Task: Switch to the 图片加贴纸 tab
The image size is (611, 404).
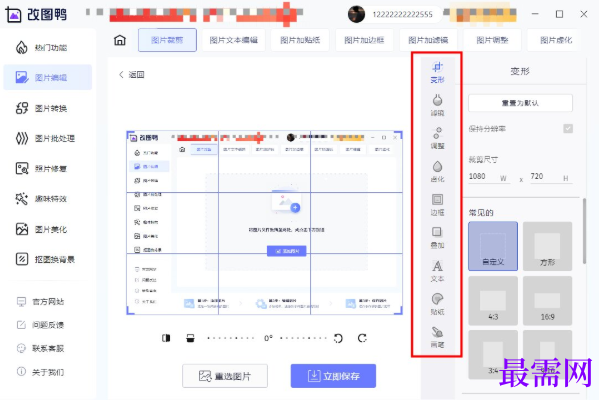Action: [300, 40]
